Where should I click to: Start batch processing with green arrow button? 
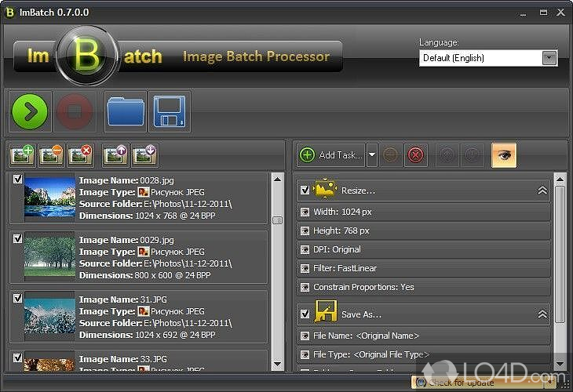click(x=30, y=111)
